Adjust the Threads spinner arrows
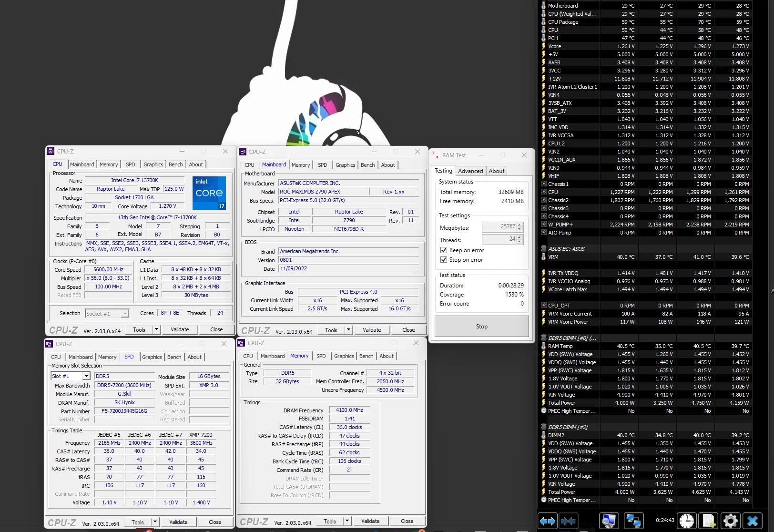Screen dimensions: 774x532 (520, 239)
